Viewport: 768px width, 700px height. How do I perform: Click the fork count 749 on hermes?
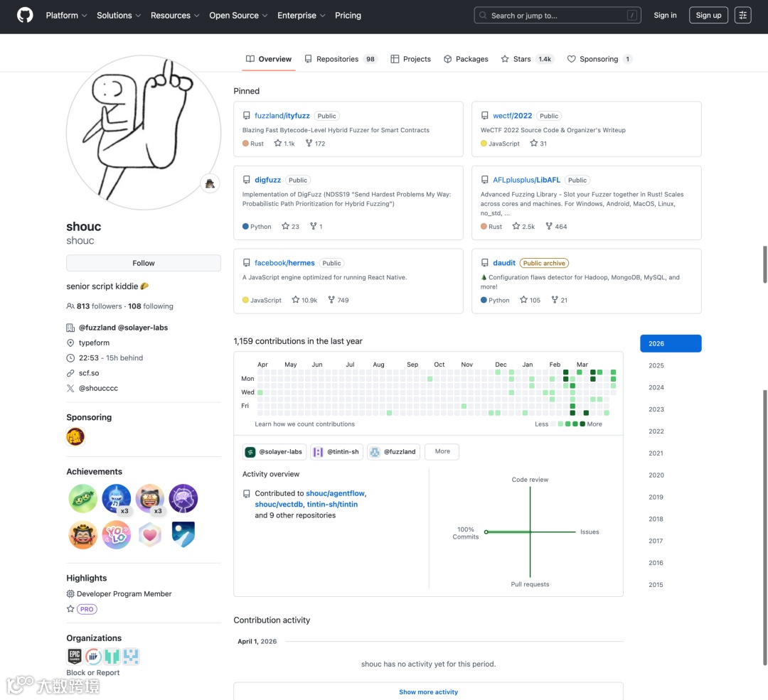click(338, 300)
